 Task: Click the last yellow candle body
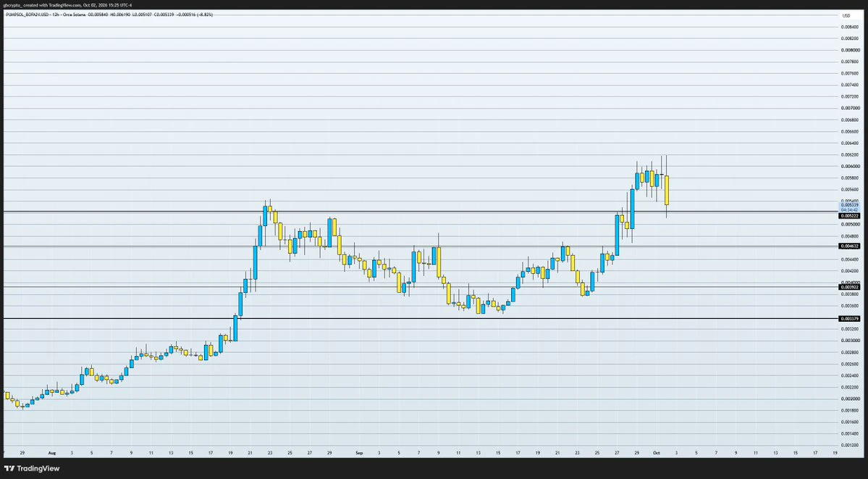(667, 190)
